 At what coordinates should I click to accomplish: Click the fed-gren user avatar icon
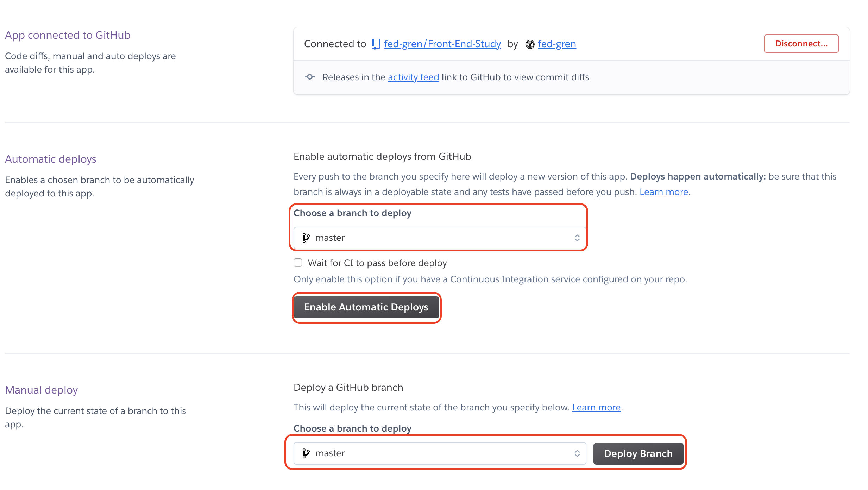530,44
